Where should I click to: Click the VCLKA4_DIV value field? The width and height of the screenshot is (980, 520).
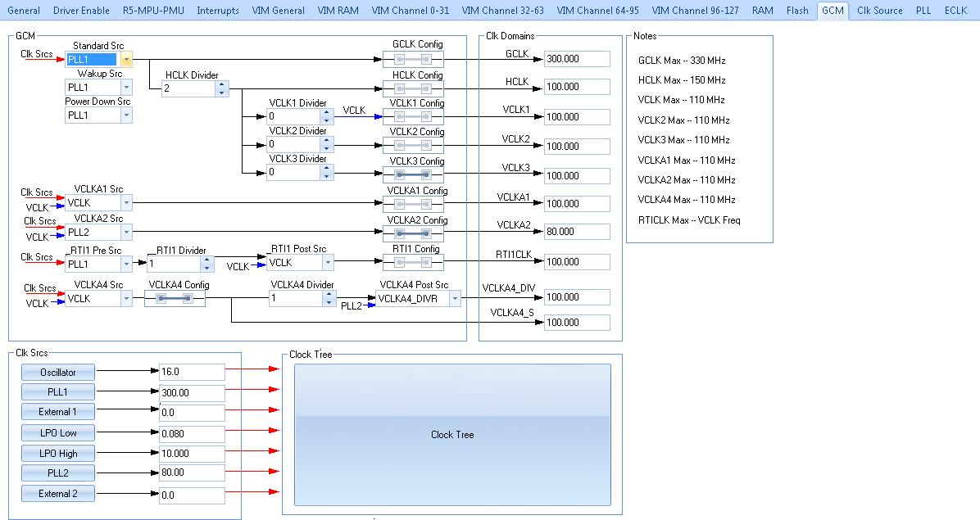[x=577, y=297]
